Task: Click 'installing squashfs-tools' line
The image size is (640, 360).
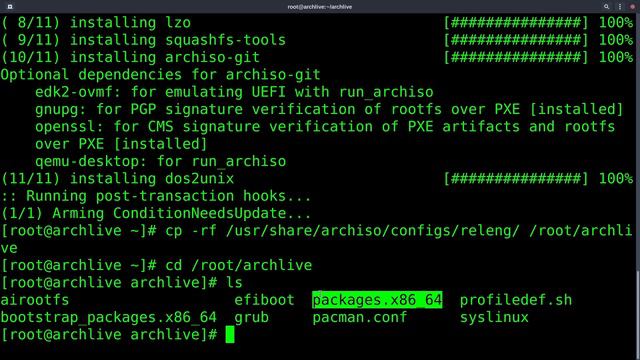Action: [143, 40]
